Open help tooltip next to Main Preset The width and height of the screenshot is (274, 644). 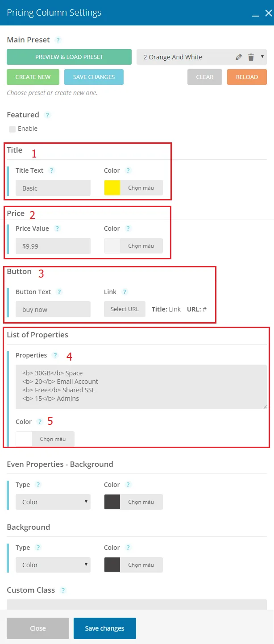click(x=58, y=40)
